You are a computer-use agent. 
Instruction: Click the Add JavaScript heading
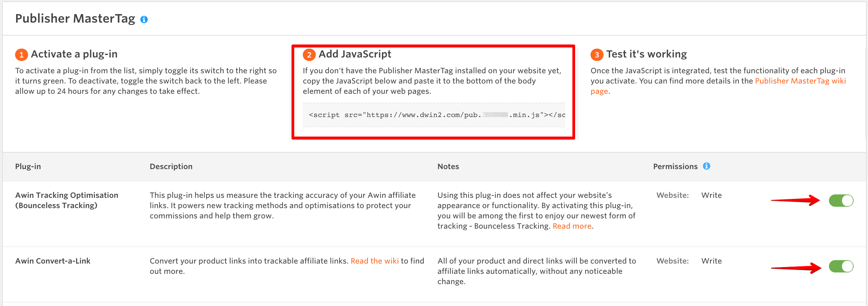coord(355,54)
